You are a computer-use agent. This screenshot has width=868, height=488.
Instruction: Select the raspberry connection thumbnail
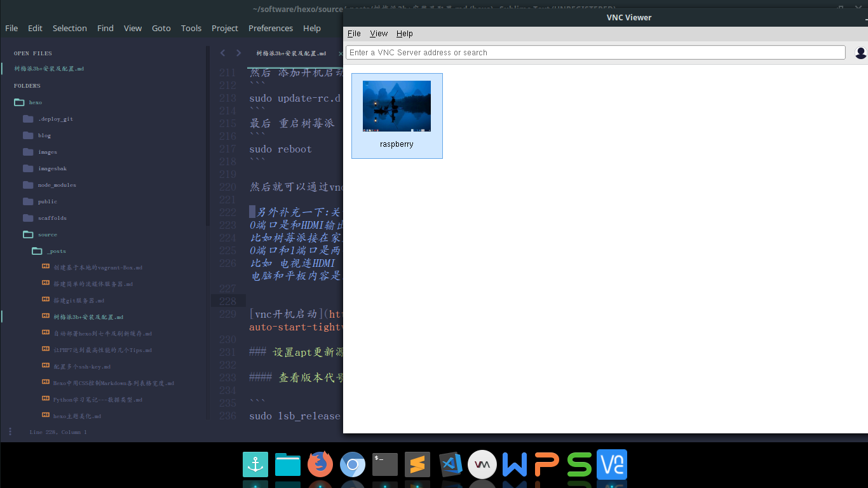[x=397, y=116]
